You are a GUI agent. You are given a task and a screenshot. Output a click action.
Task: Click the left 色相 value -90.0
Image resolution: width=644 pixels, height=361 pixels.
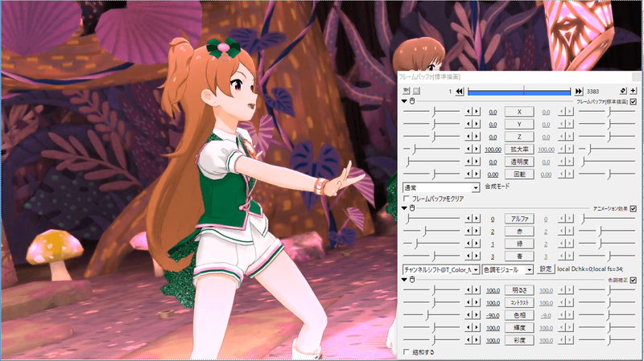coord(493,315)
